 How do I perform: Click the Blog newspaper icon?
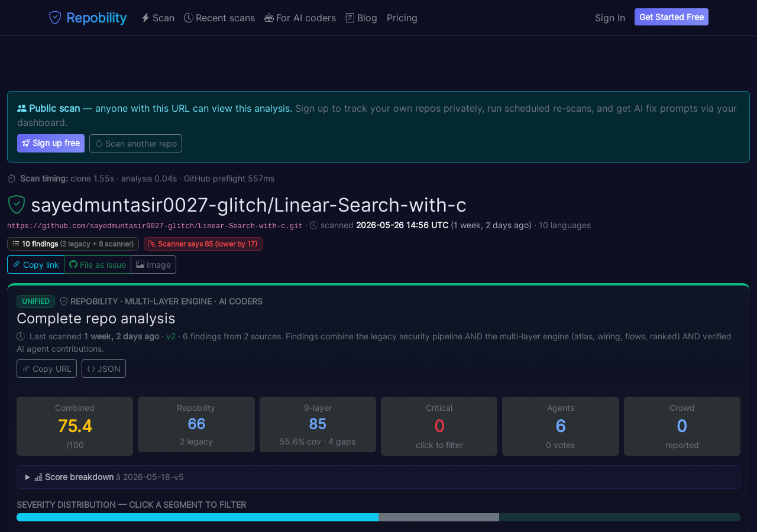(x=350, y=18)
